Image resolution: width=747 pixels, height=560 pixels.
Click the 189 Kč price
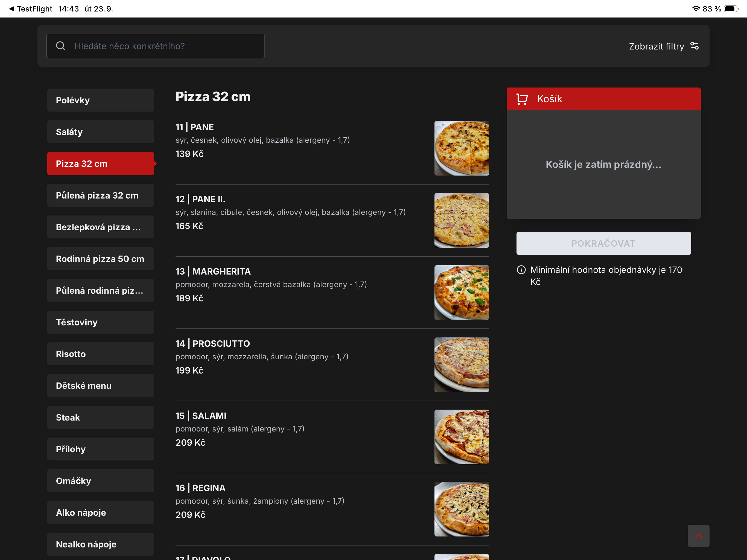pyautogui.click(x=189, y=299)
